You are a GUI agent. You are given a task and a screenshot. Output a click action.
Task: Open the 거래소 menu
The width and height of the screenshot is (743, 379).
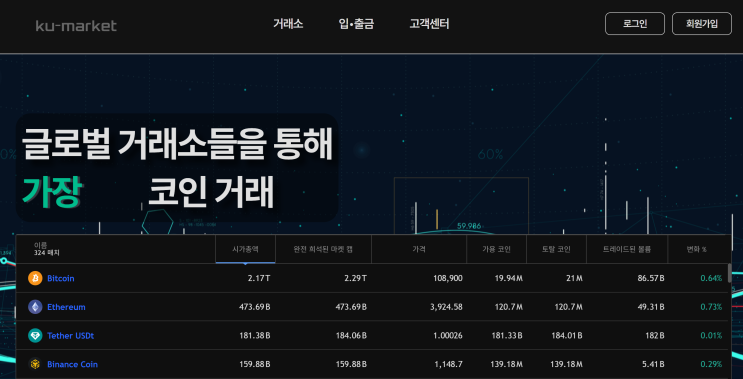click(x=288, y=24)
